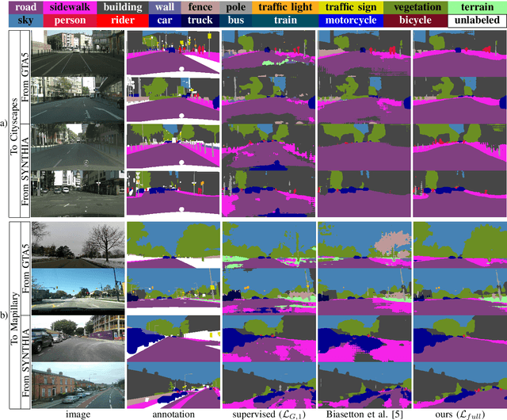The image size is (507, 420).
Task: Click the orange traffic light swatch
Action: [x=285, y=7]
